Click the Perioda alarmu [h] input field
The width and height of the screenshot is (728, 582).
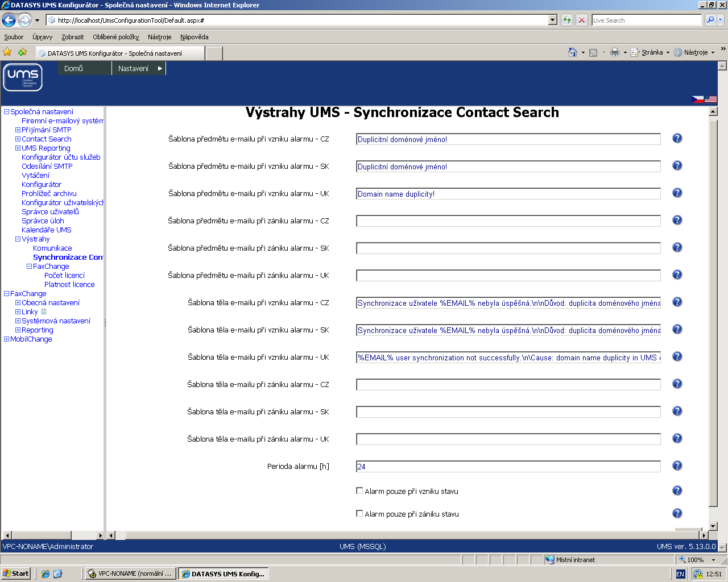508,467
